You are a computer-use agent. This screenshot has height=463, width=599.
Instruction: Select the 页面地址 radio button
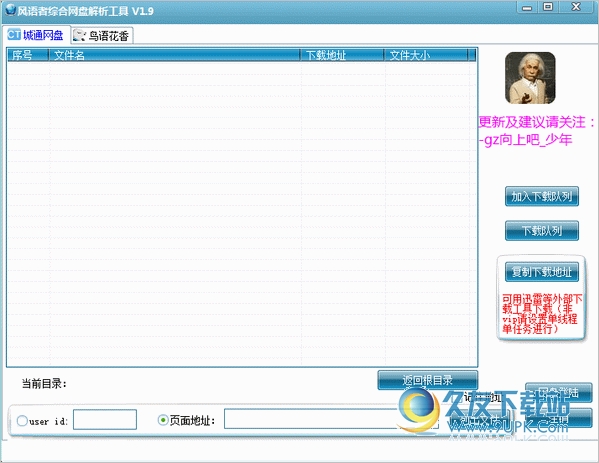tap(163, 420)
